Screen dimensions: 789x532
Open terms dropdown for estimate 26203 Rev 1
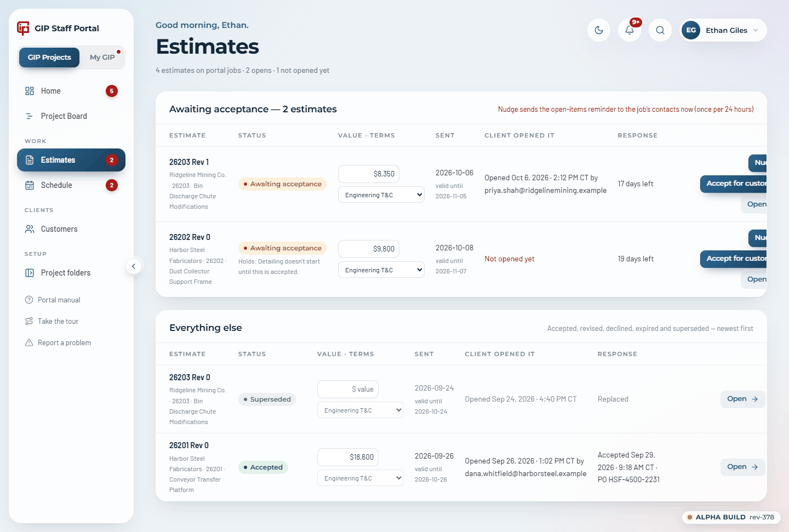(x=381, y=195)
